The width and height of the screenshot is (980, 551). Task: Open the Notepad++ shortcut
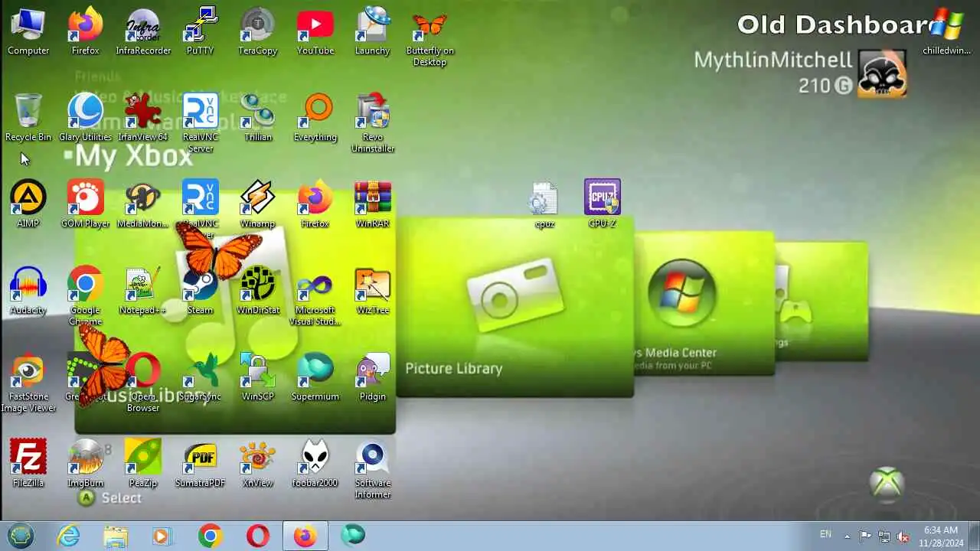(143, 291)
